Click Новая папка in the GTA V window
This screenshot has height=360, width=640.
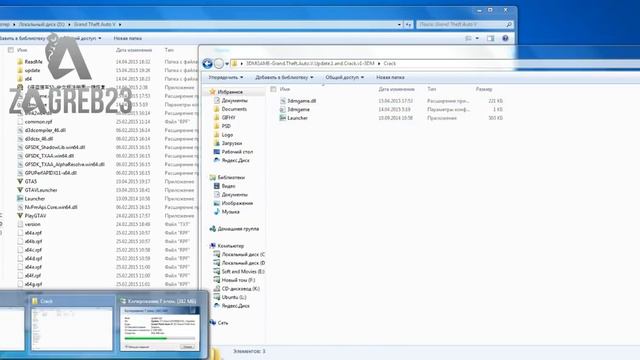[x=128, y=38]
